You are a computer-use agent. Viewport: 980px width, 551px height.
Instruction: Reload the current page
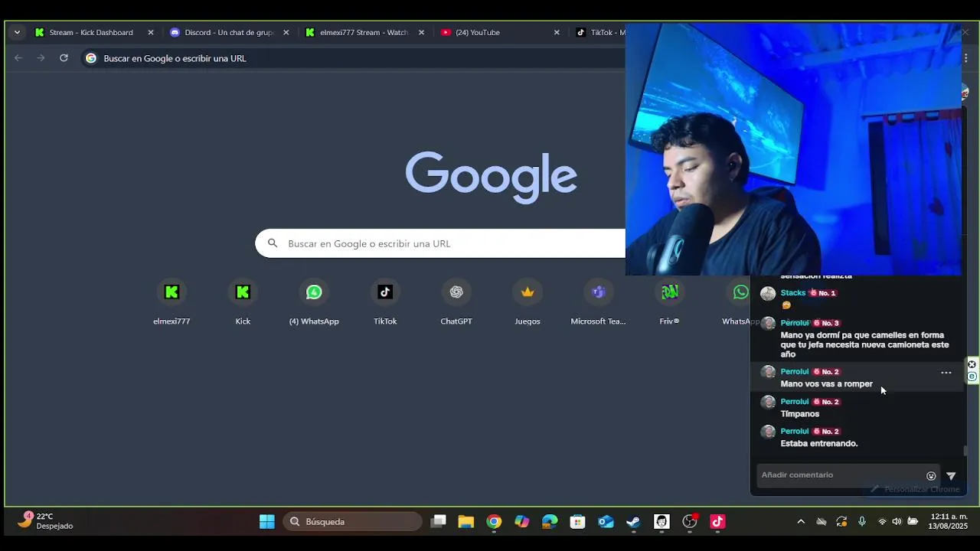click(64, 58)
